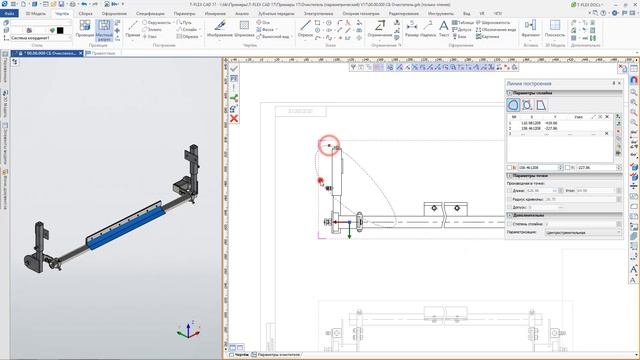640x360 pixels.
Task: Select the Штриховка hatch tool
Action: click(x=244, y=29)
